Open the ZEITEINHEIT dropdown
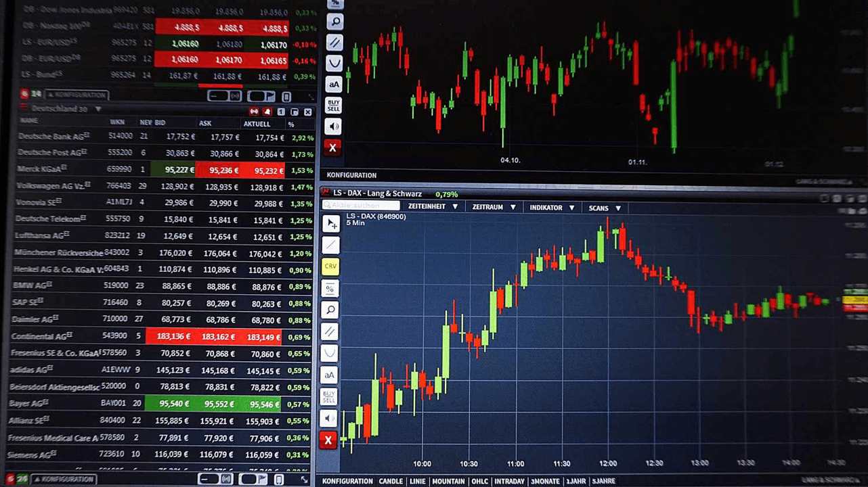 433,207
